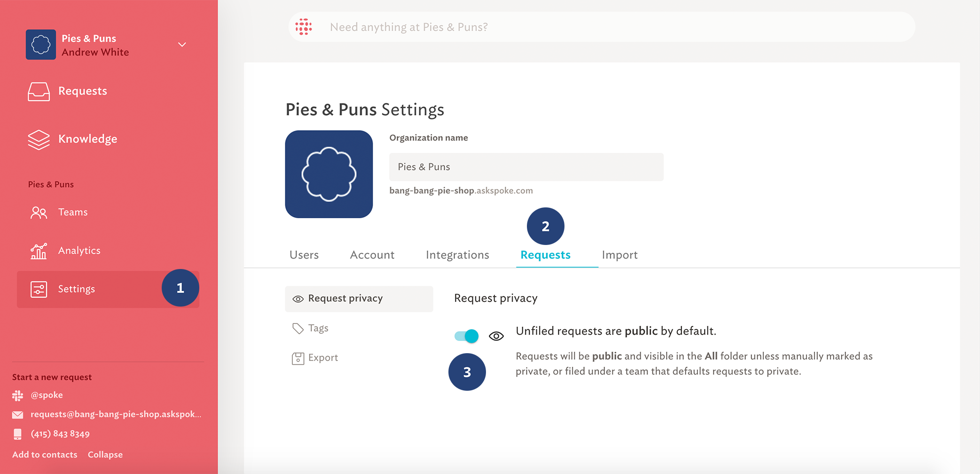Toggle the public unfiled requests switch
Screen dimensions: 980x474
pos(466,336)
